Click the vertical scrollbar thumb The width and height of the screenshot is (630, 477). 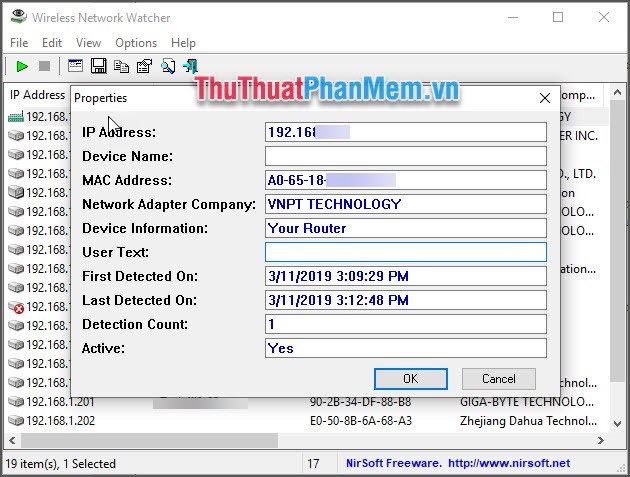(x=617, y=240)
